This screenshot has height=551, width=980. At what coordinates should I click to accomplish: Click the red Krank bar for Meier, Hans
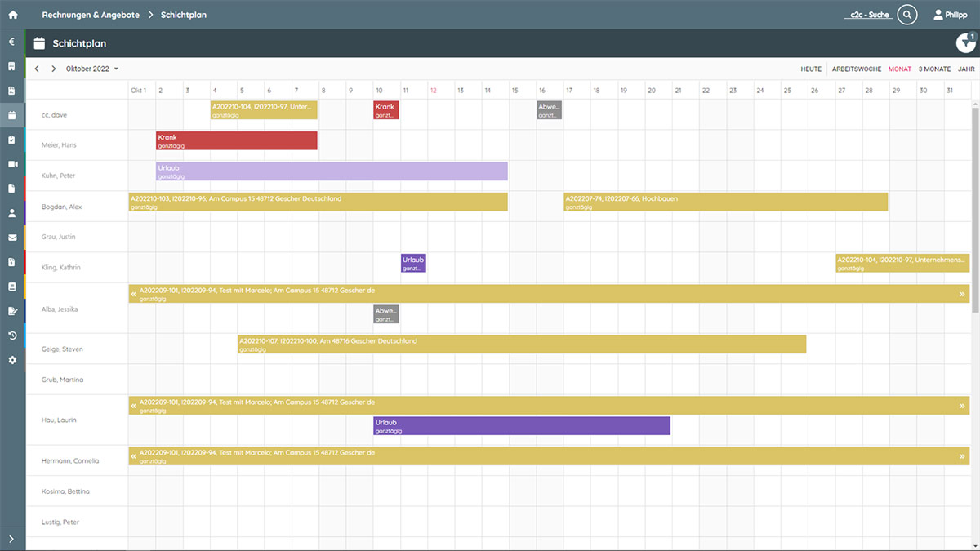(x=235, y=140)
